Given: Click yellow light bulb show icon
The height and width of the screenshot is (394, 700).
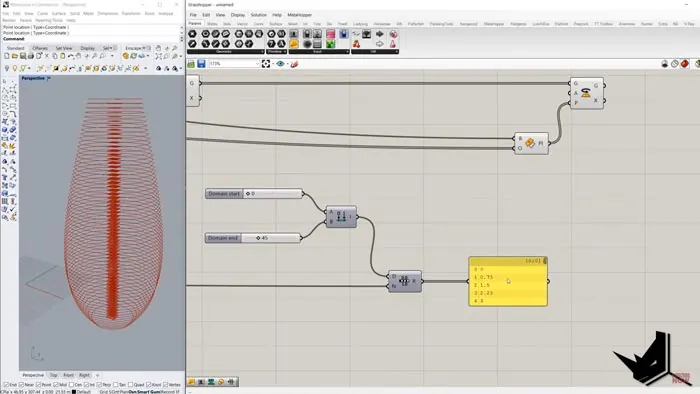Looking at the screenshot, I should [15, 68].
